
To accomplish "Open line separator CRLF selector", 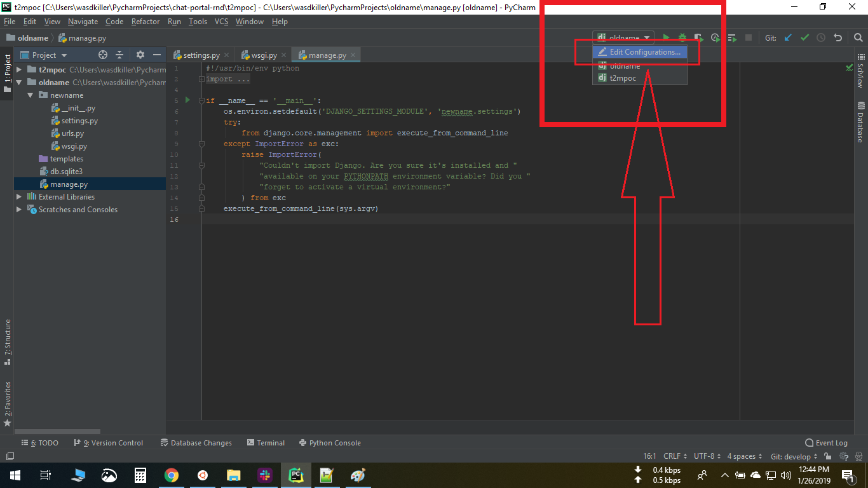I will coord(675,456).
